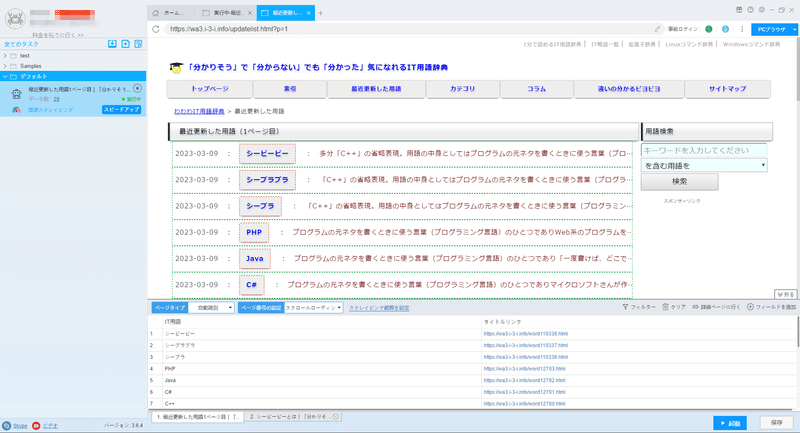Click the gift box icon in title bar
The image size is (800, 433).
739,10
